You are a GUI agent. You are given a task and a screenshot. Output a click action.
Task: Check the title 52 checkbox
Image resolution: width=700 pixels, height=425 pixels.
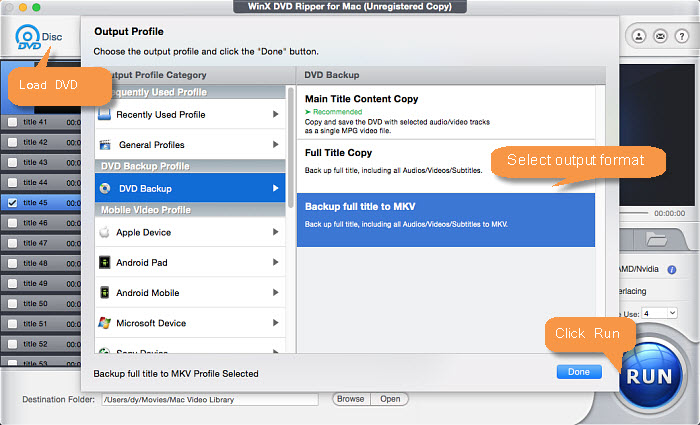click(x=12, y=344)
